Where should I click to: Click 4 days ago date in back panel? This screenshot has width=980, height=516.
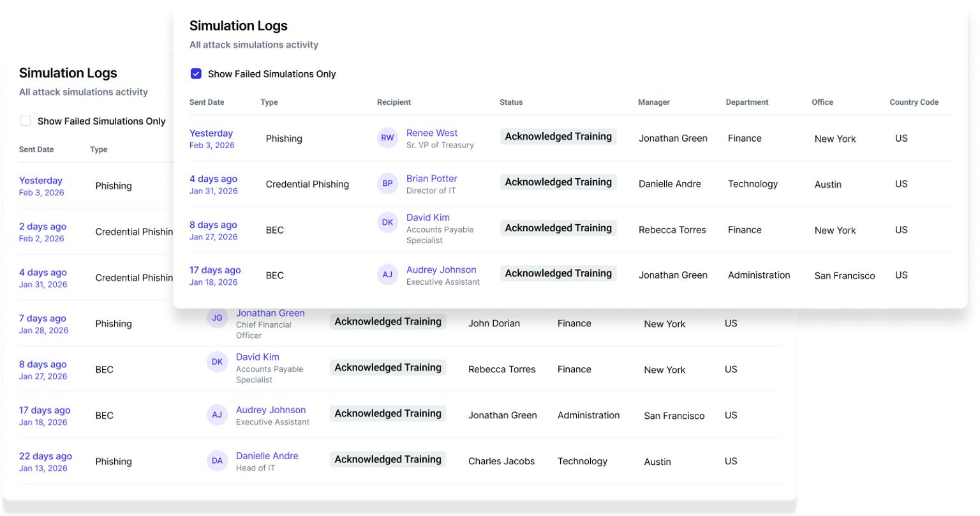click(43, 273)
